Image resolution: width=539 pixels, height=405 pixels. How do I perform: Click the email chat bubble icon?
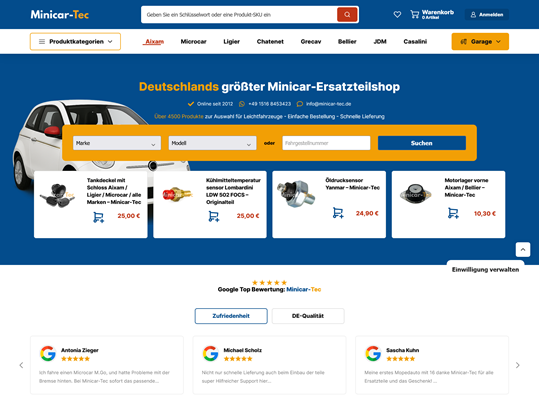coord(300,104)
